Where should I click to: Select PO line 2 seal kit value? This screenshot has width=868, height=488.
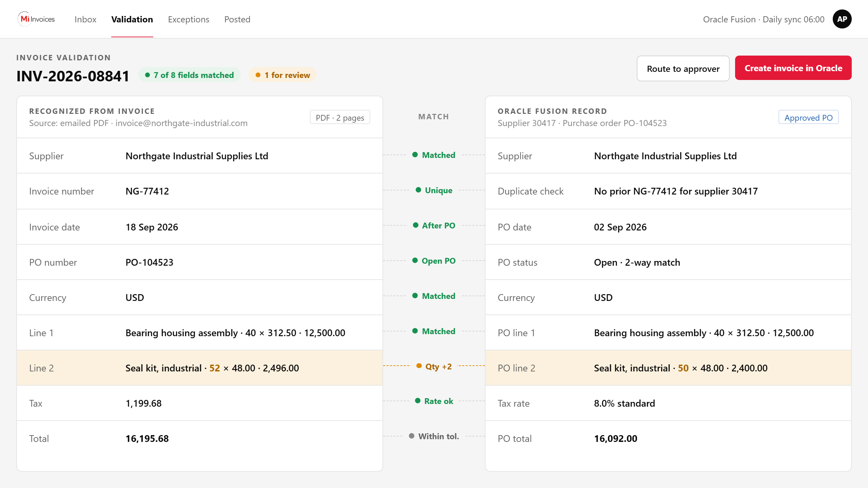(x=680, y=368)
